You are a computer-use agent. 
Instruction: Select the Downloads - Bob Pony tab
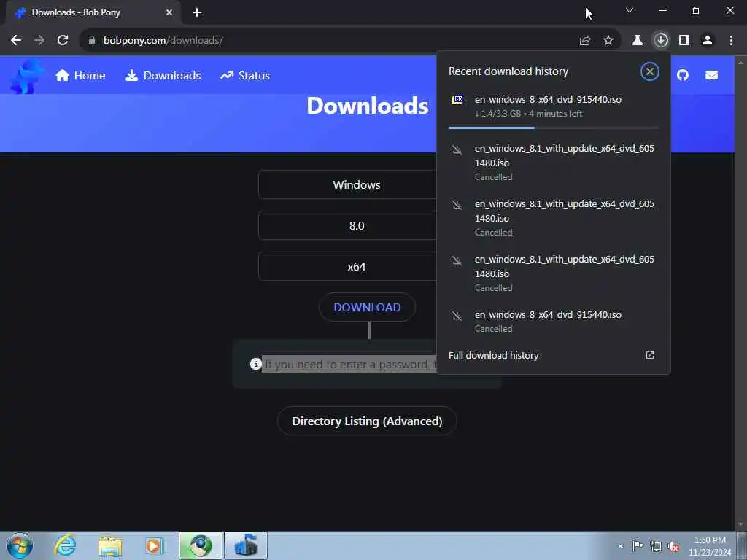[93, 12]
